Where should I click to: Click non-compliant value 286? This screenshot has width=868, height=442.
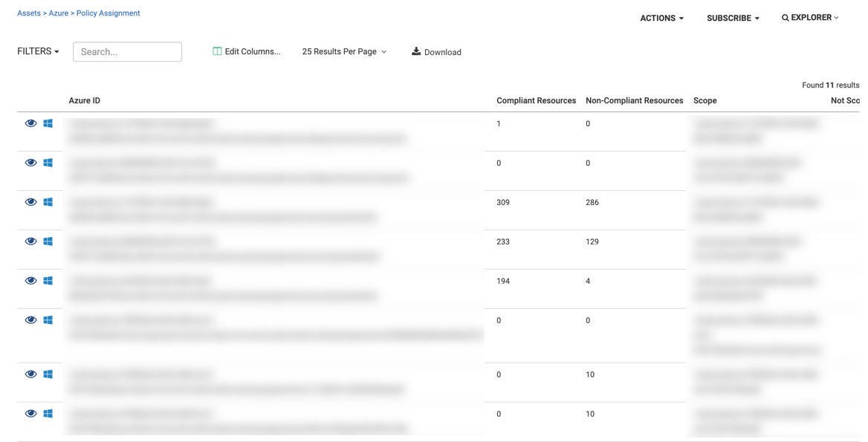point(592,203)
